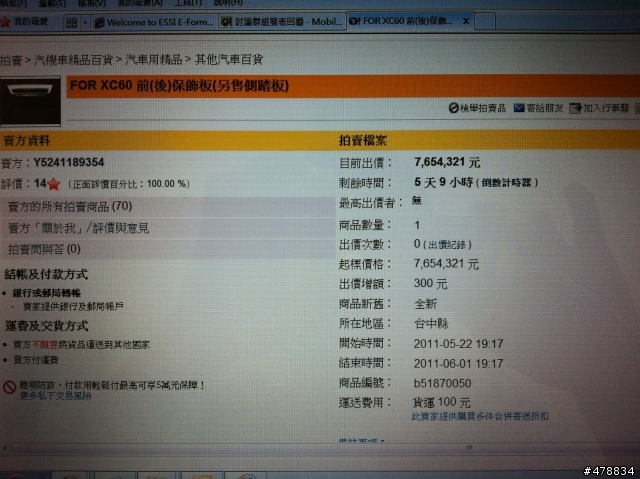The height and width of the screenshot is (479, 640).
Task: Open 拍賣 breadcrumb link
Action: point(11,60)
